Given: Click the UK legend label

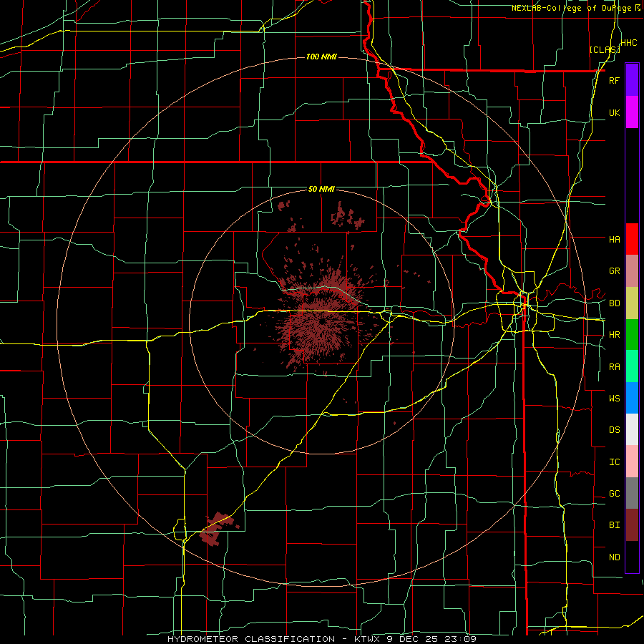Looking at the screenshot, I should [614, 112].
